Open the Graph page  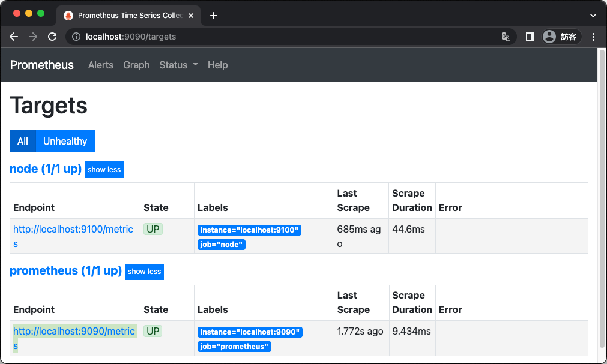coord(137,65)
